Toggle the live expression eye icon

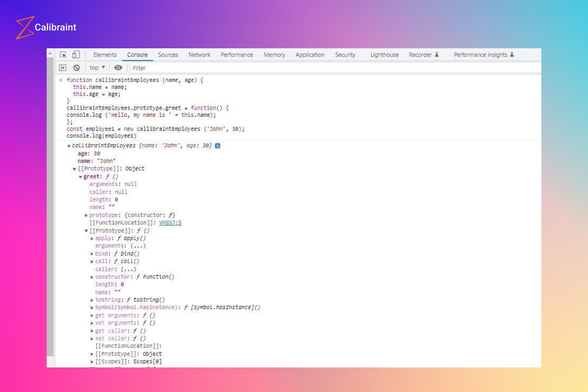tap(118, 68)
